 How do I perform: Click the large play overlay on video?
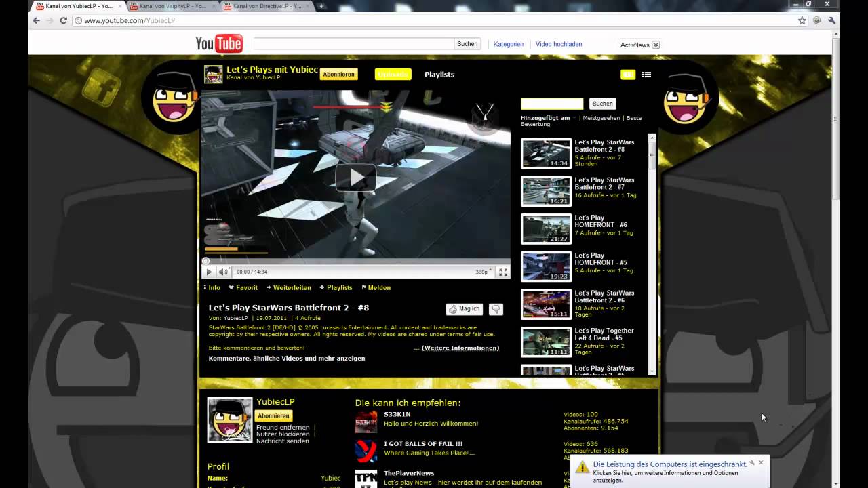[x=355, y=178]
